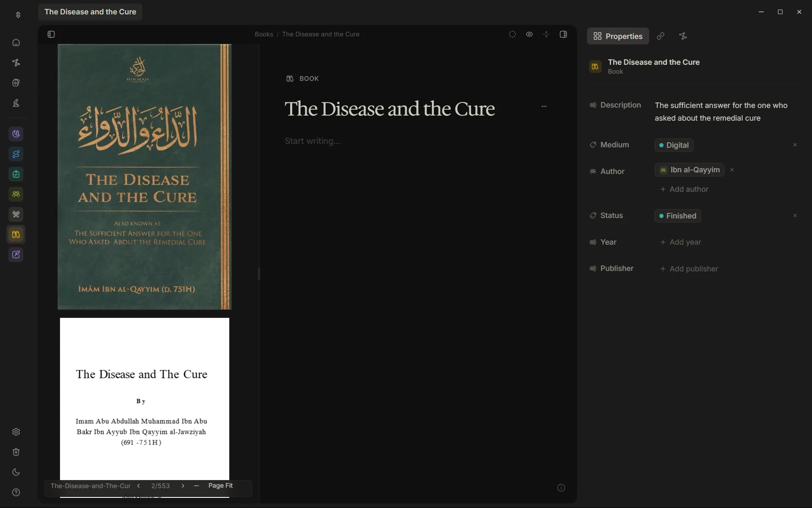Click 'Add year' field
Screen dimensions: 812x508
[680, 242]
